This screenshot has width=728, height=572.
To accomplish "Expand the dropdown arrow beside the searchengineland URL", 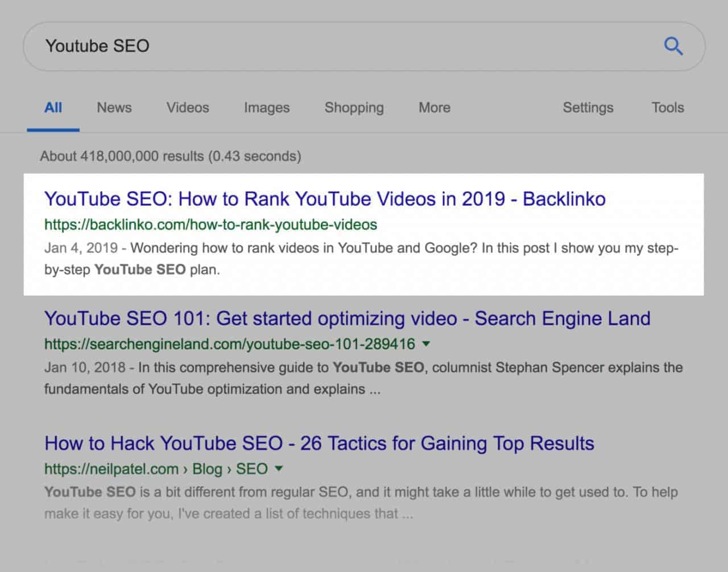I will [x=427, y=344].
